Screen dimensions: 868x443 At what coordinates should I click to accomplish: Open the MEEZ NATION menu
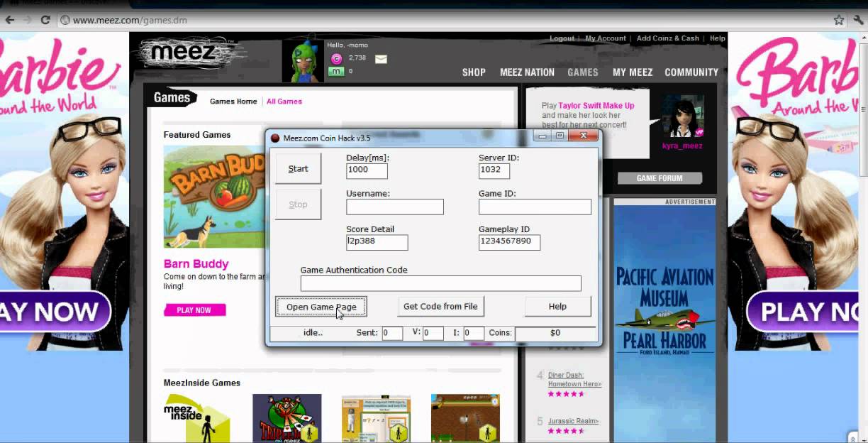[x=527, y=72]
